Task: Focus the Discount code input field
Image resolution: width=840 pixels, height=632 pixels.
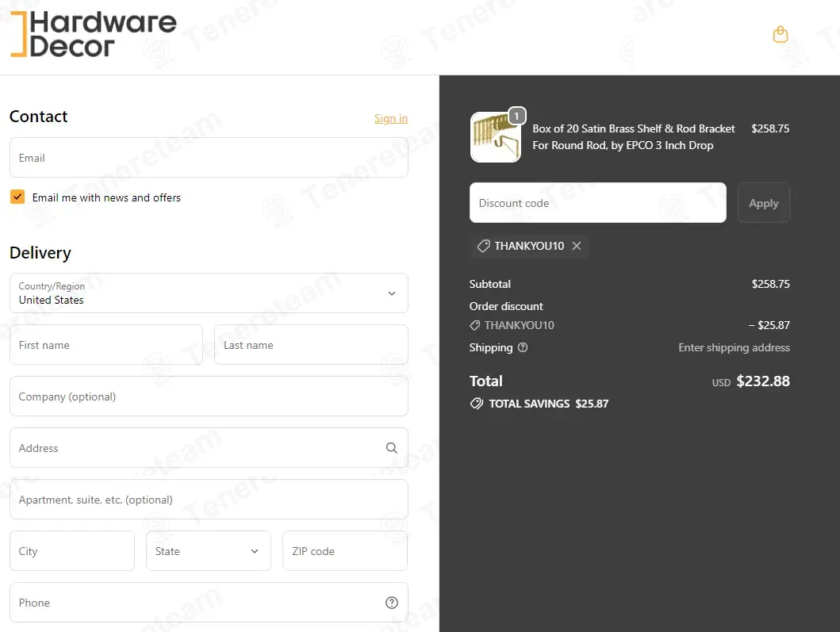Action: (597, 203)
